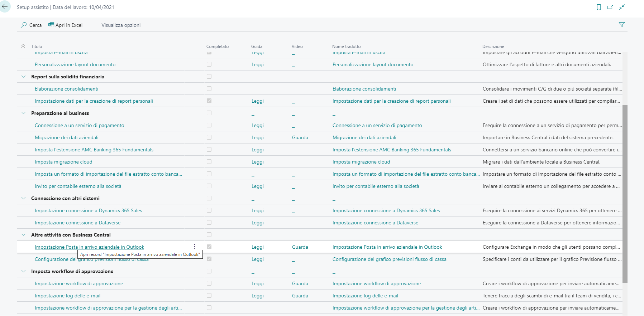
Task: Click Apri in Excel
Action: coord(66,25)
